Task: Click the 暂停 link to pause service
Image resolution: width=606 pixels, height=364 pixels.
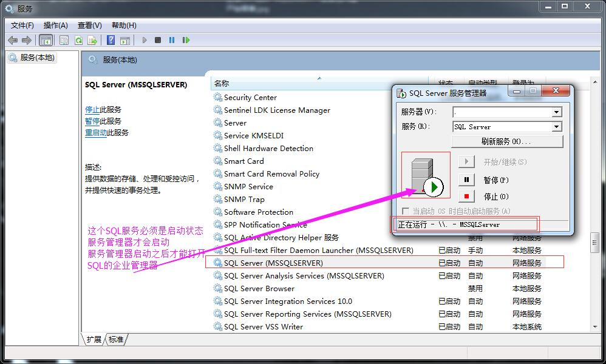Action: [x=92, y=121]
